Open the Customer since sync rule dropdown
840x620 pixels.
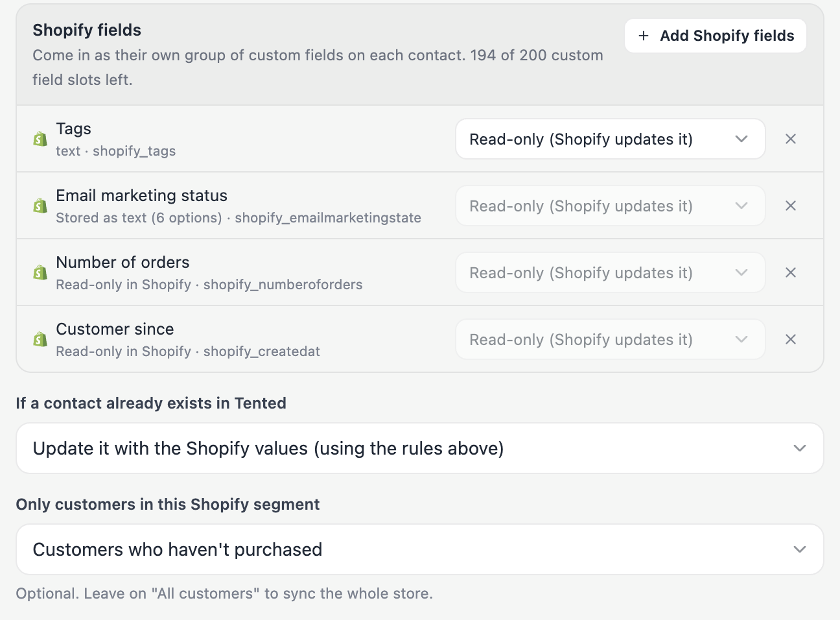pos(611,339)
